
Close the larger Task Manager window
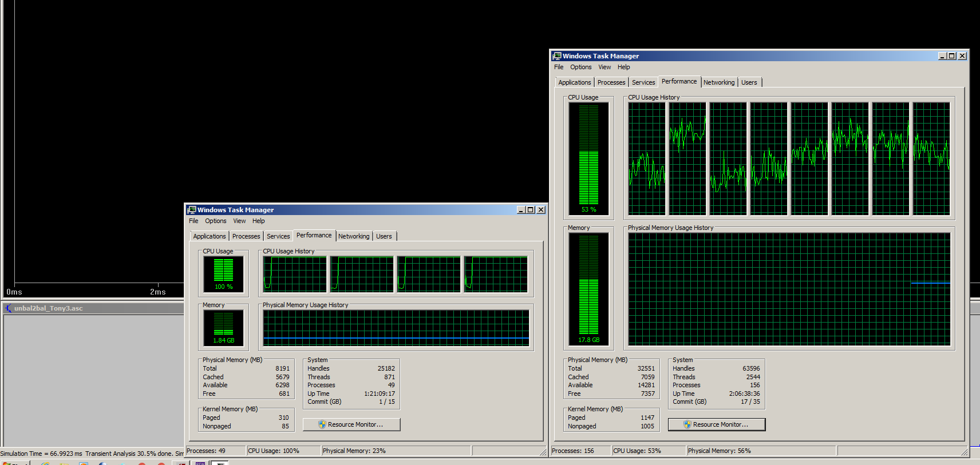click(962, 56)
